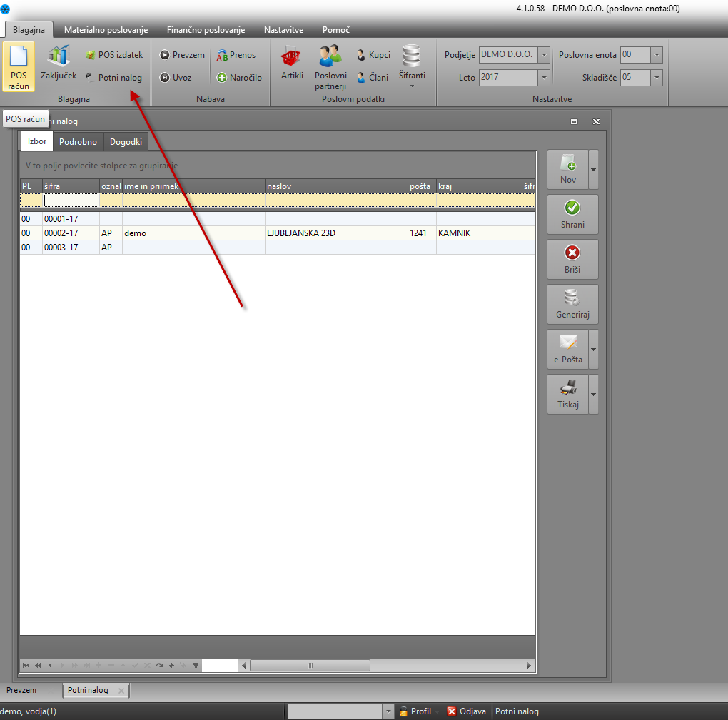728x720 pixels.
Task: Delete record with Briši
Action: [x=572, y=260]
